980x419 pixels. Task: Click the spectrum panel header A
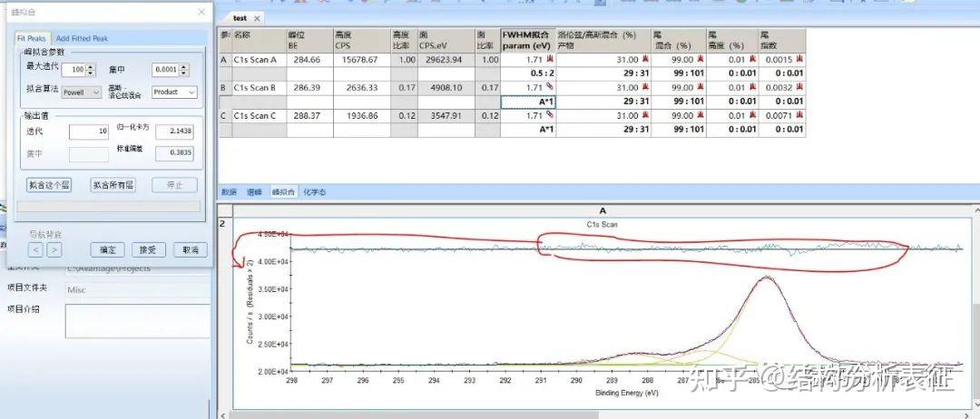click(603, 210)
